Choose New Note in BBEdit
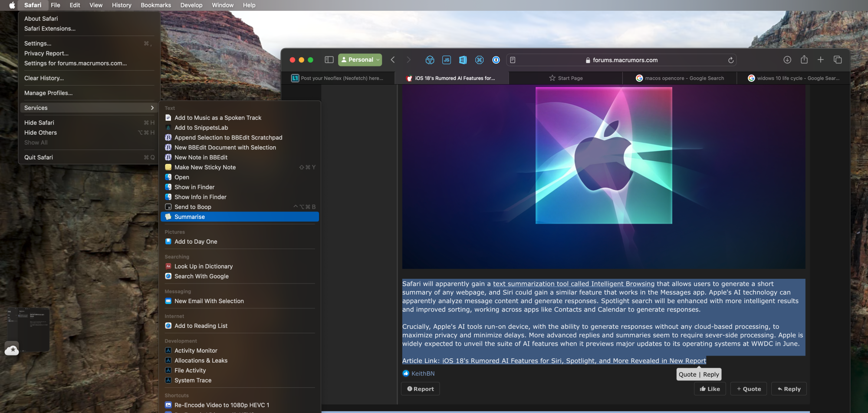The image size is (868, 413). [240, 158]
